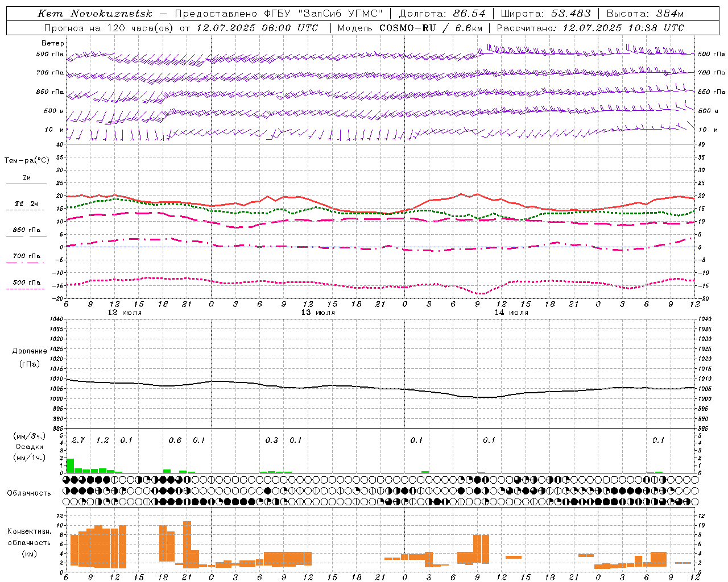Click the (км) unit label of convective cloudiness
This screenshot has width=728, height=582.
[x=29, y=554]
